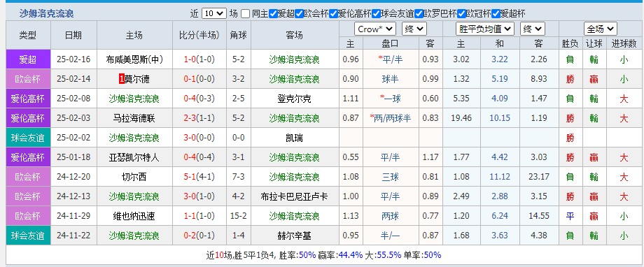Open the 布拉卡巴尼亚卢卡 away team link
This screenshot has height=267, width=644.
coord(294,196)
